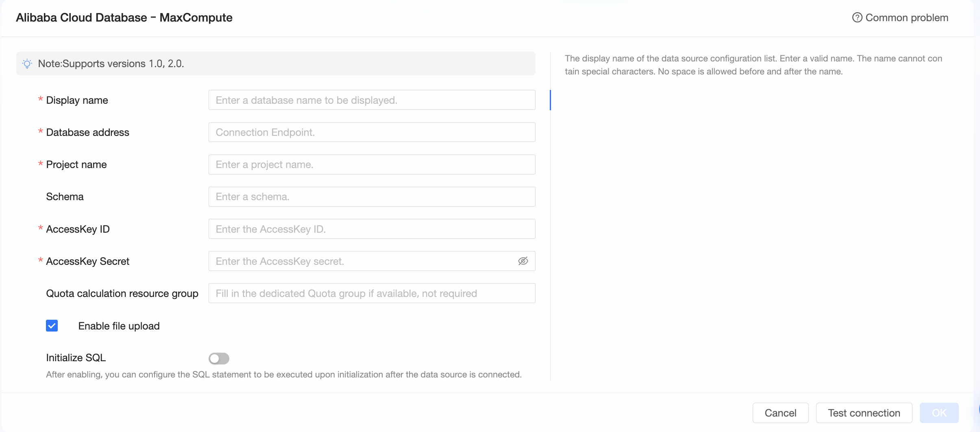Click the Alibaba Cloud Database MaxCompute title

124,17
